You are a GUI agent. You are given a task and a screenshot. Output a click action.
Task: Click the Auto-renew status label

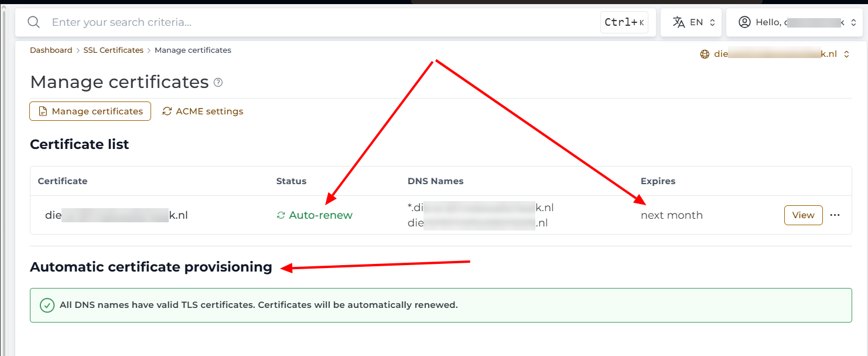coord(321,215)
